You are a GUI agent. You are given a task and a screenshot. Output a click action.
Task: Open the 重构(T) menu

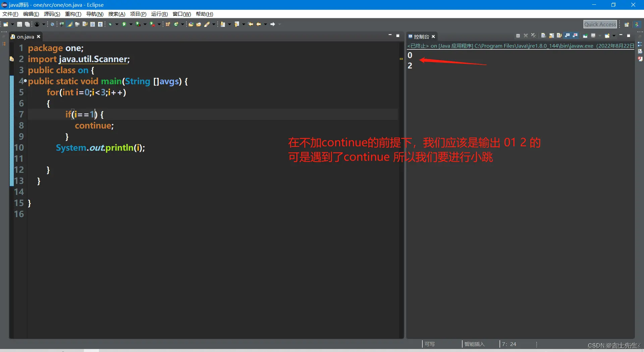(73, 14)
